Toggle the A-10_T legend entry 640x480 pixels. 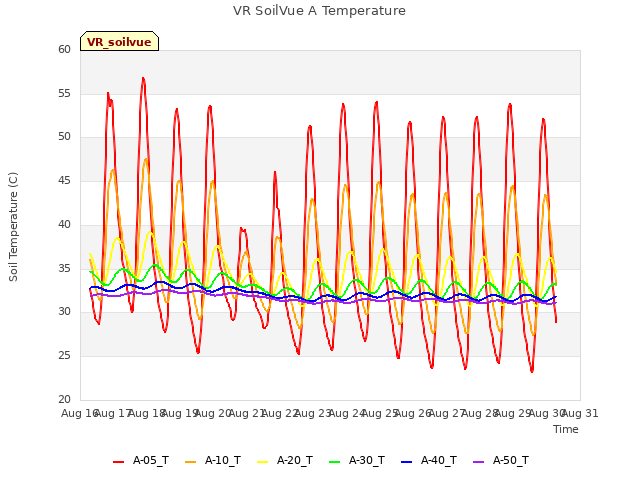coord(213,460)
